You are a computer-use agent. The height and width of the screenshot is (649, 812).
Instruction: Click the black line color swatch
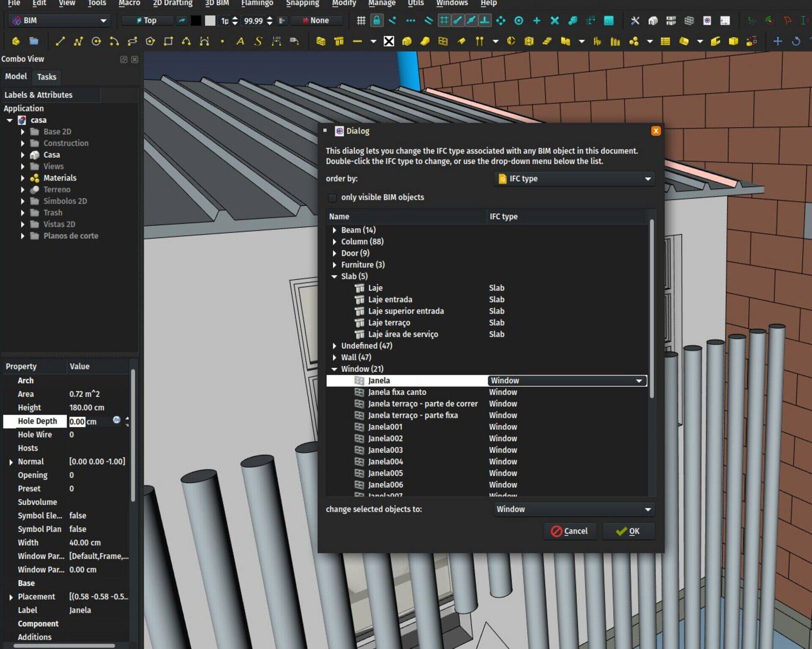(196, 20)
